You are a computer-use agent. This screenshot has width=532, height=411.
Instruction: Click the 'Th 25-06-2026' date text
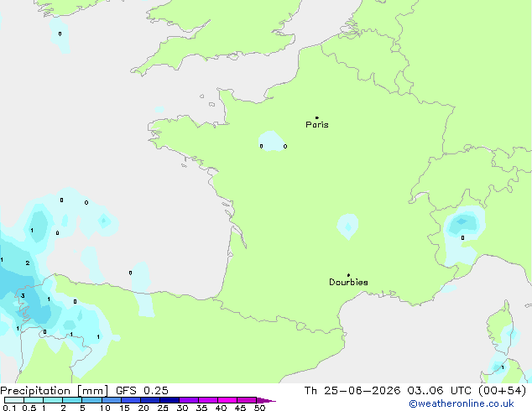(x=352, y=391)
